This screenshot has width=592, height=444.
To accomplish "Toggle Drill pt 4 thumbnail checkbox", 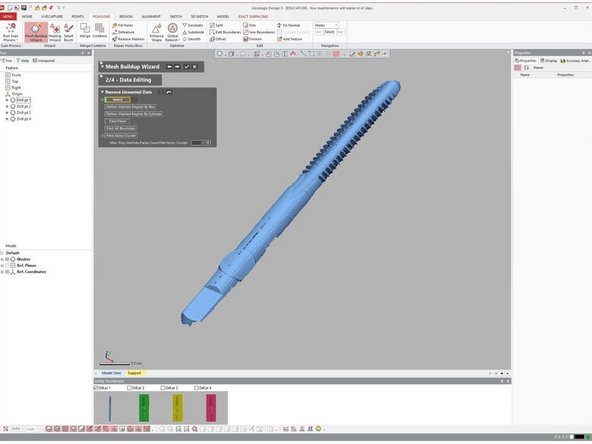I will coord(196,388).
